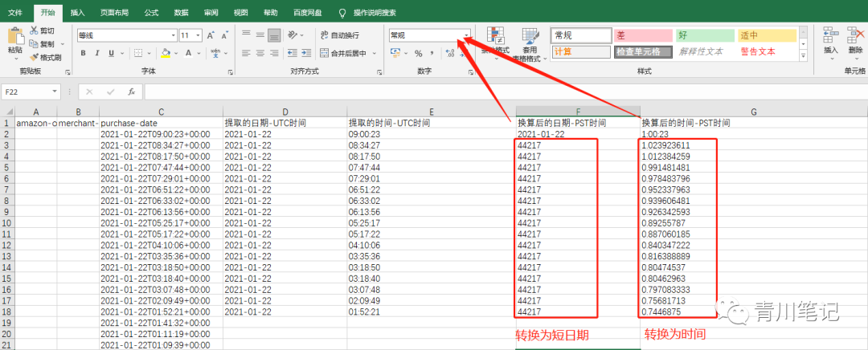
Task: Increase the cell indent
Action: (306, 53)
